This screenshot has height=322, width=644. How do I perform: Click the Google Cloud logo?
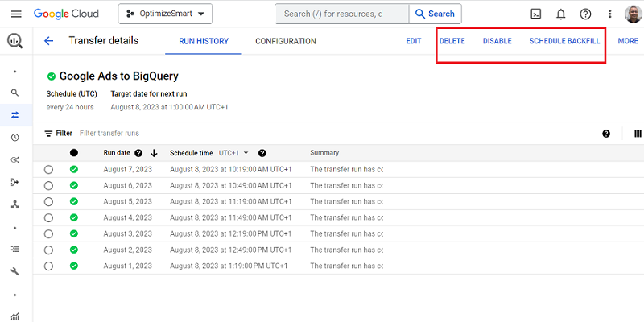point(66,14)
